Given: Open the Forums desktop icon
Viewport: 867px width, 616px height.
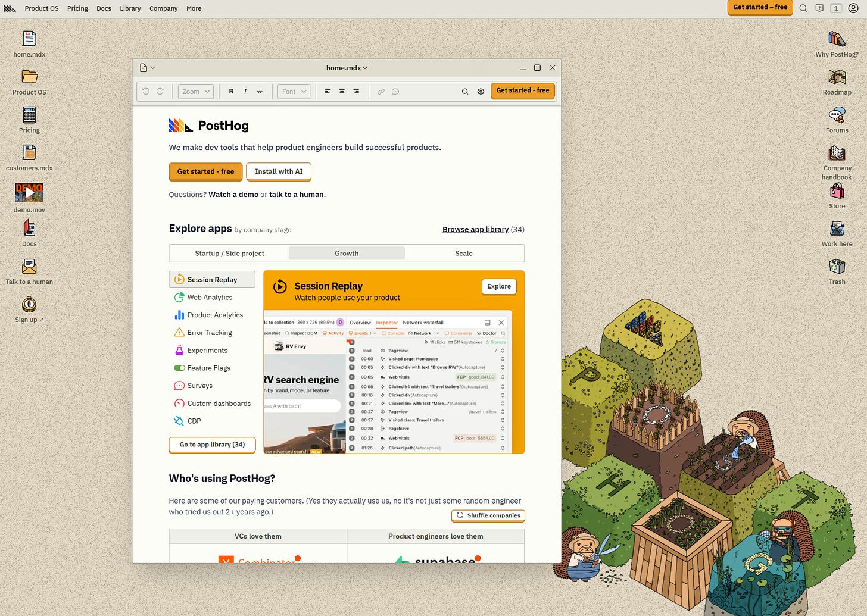Looking at the screenshot, I should pos(837,114).
